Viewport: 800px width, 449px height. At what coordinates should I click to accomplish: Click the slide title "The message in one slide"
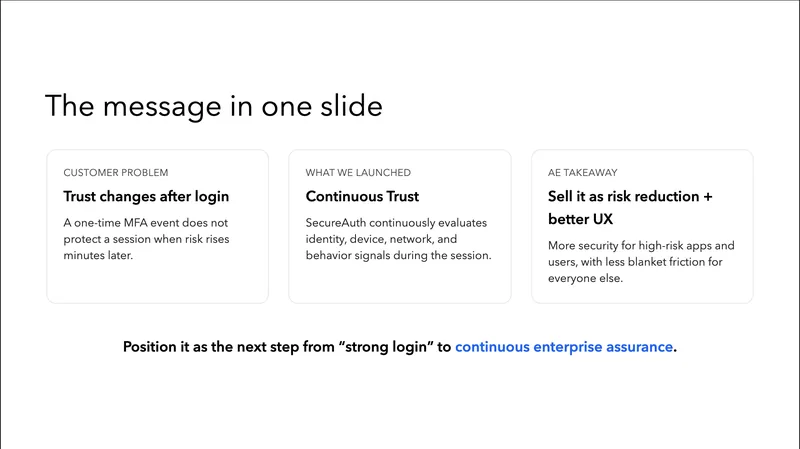[213, 107]
